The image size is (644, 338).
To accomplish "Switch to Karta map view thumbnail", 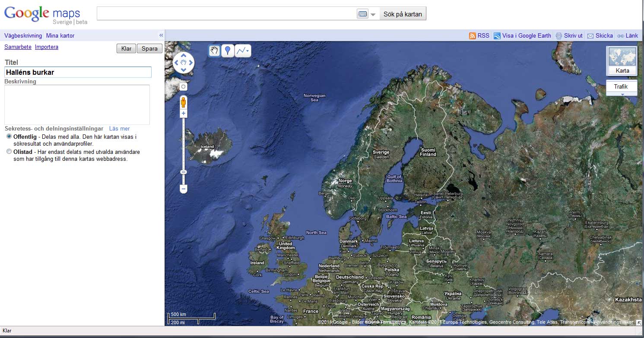I will 622,61.
